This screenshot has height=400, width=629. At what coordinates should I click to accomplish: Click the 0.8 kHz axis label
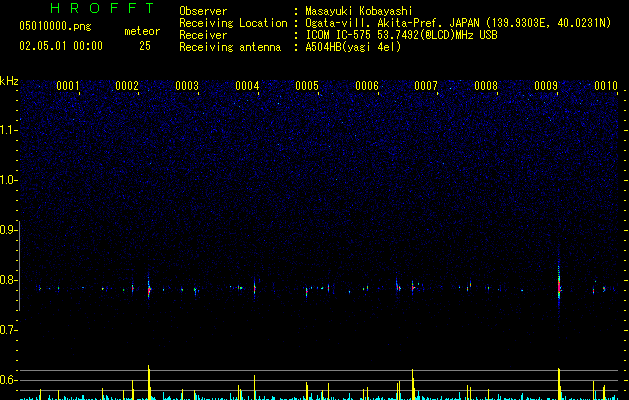click(9, 280)
